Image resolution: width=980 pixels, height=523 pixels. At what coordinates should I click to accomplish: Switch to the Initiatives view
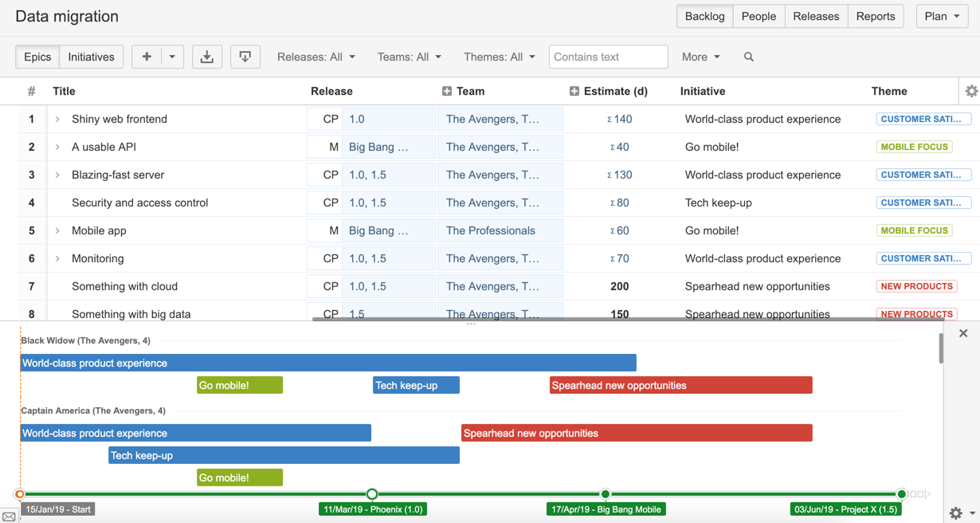tap(91, 57)
